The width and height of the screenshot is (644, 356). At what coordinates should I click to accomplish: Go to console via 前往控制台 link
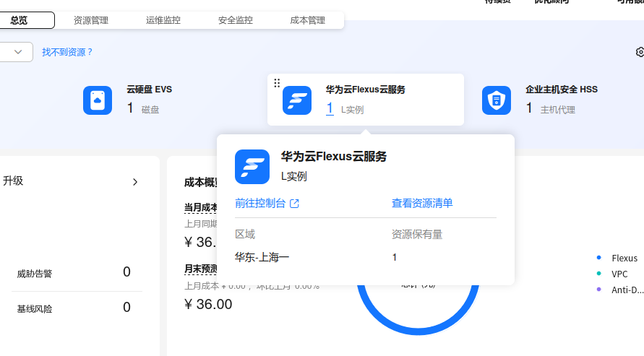(x=260, y=204)
